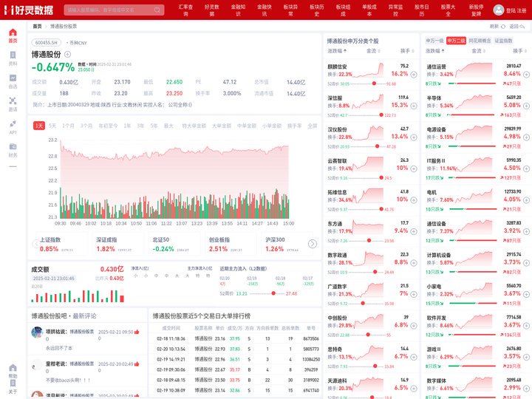Open the 首页 home icon in the left sidebar
532x399 pixels.
(13, 35)
